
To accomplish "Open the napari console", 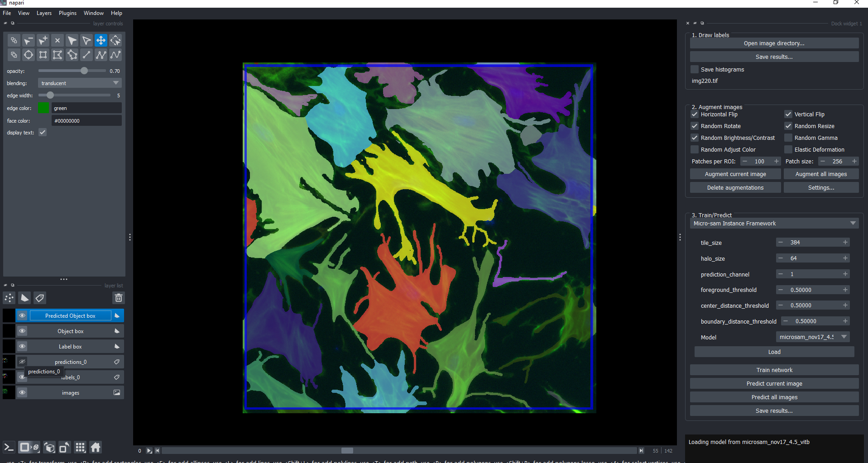I will [9, 448].
